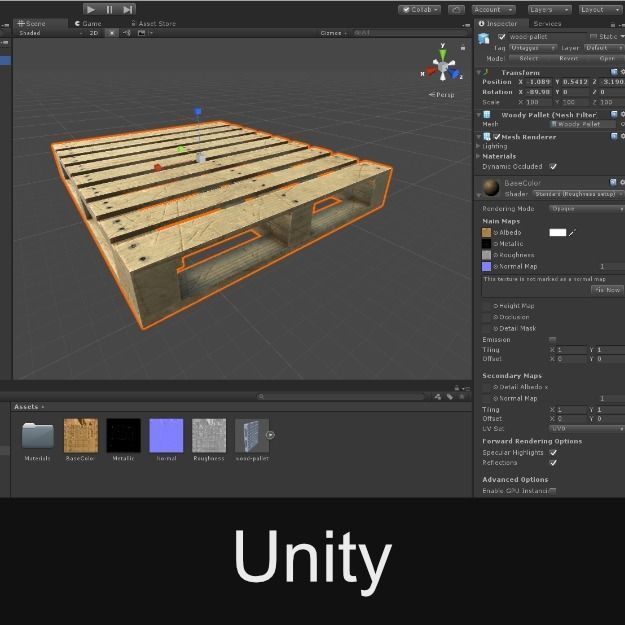This screenshot has height=625, width=625.
Task: Open the scene effects image icon
Action: click(x=142, y=33)
